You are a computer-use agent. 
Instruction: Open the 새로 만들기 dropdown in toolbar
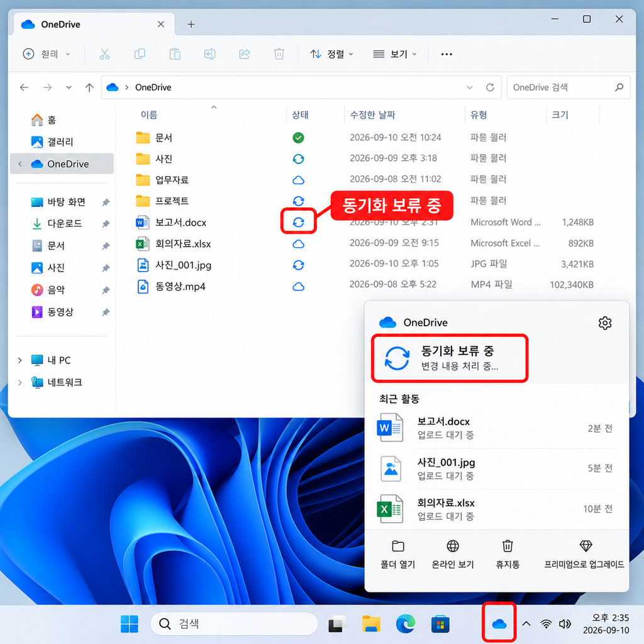(46, 54)
